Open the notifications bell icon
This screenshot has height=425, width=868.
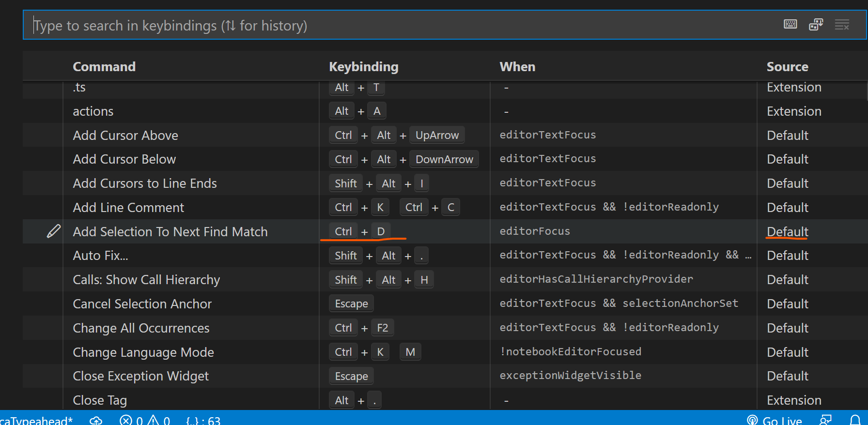tap(855, 420)
